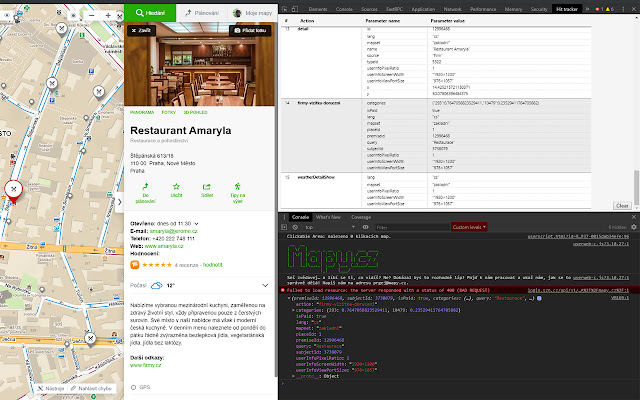Show GPS coordinates of the place
The height and width of the screenshot is (400, 640).
click(x=141, y=387)
